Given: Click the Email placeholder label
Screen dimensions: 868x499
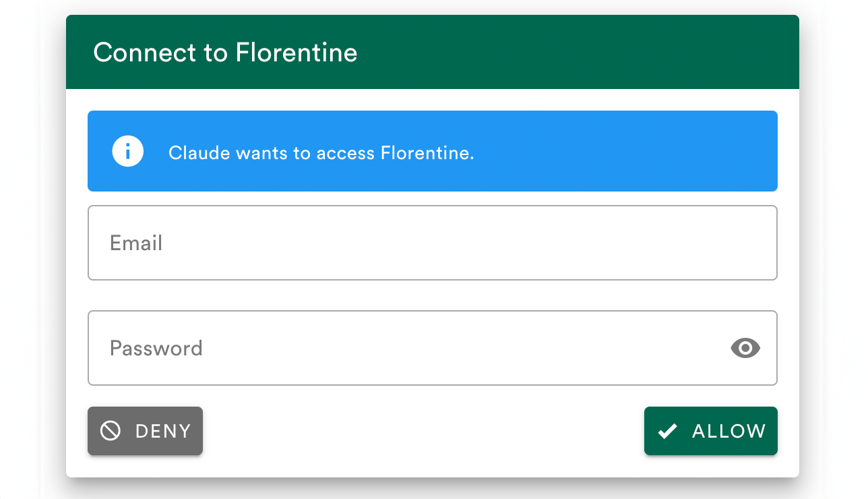Looking at the screenshot, I should tap(136, 243).
